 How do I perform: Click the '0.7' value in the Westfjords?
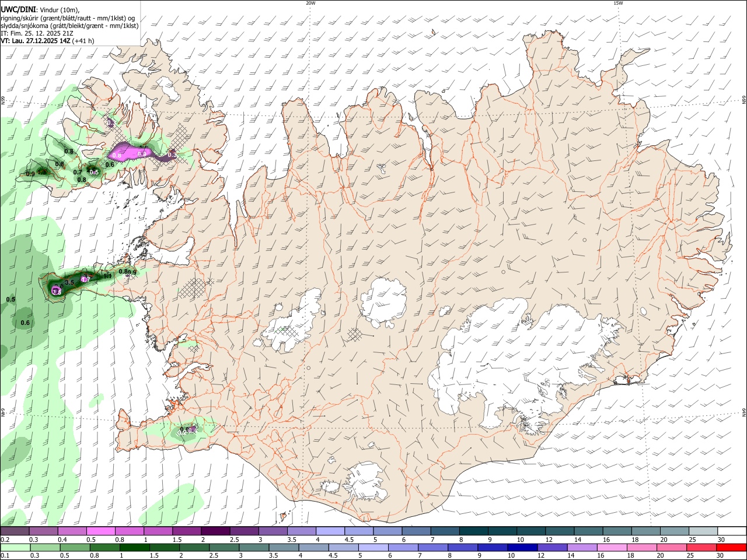coord(78,172)
